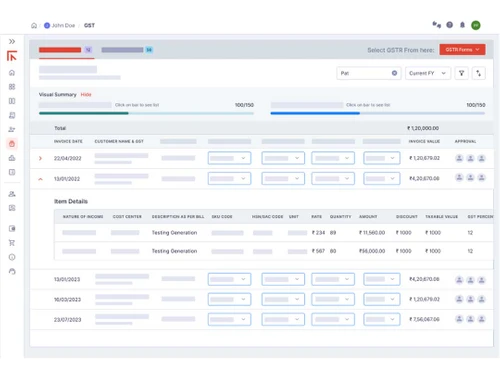Click middle approval avatar in 13/01/2022 row
The width and height of the screenshot is (500, 375).
point(470,178)
